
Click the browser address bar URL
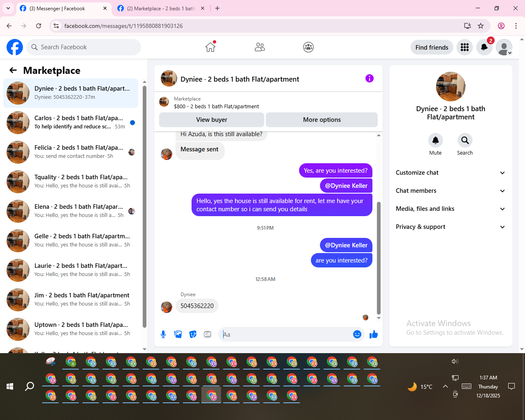point(123,26)
